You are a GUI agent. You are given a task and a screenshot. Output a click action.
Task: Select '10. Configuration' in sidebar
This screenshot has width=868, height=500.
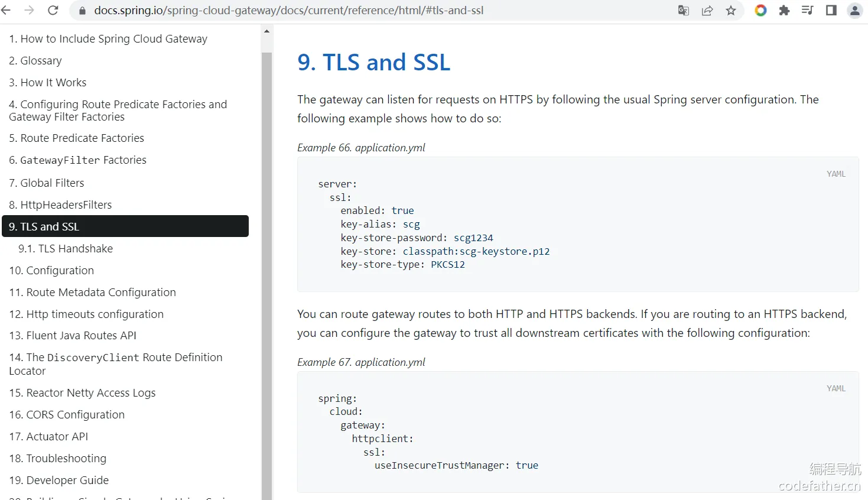point(51,271)
